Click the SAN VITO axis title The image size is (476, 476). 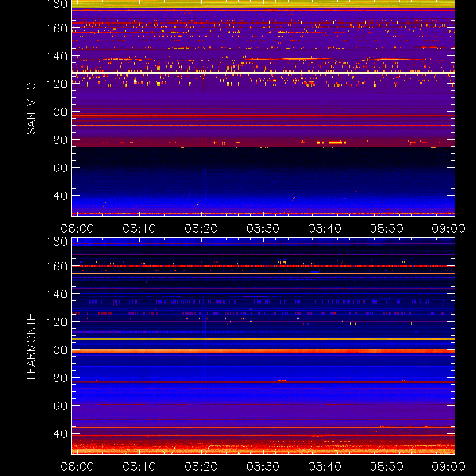click(31, 108)
